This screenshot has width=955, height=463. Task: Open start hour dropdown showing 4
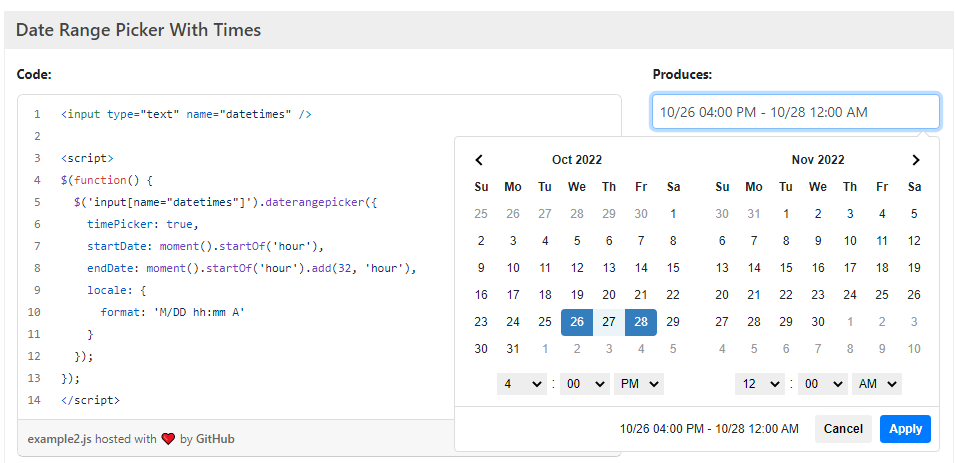pos(522,384)
